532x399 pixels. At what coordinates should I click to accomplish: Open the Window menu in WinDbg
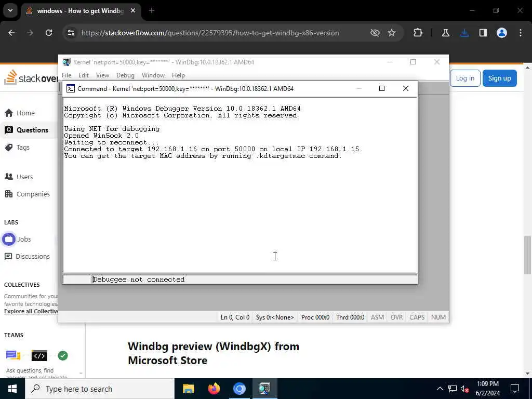153,75
